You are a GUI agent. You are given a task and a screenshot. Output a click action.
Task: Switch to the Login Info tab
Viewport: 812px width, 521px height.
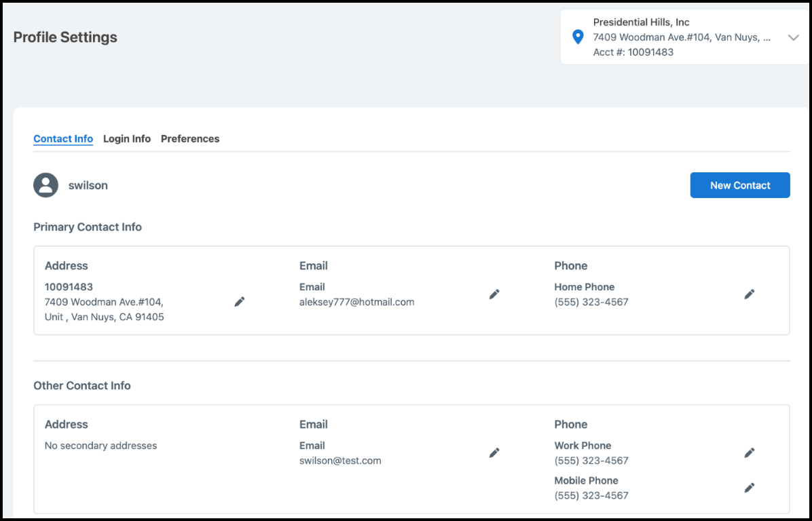[x=127, y=138]
